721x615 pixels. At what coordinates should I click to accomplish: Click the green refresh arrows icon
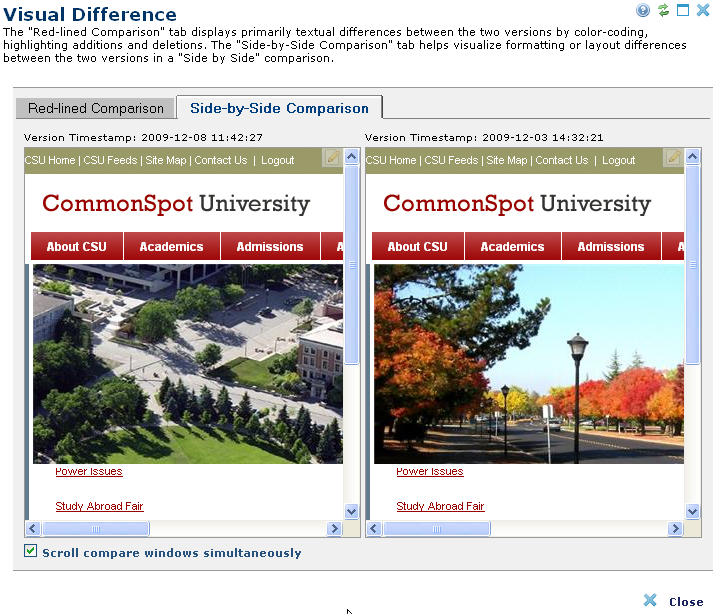coord(663,10)
